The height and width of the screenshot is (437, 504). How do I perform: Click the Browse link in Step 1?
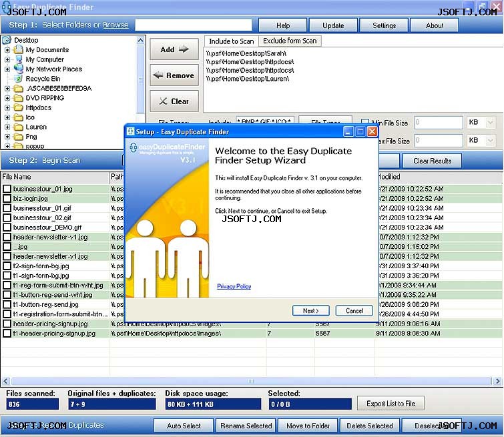[x=115, y=25]
